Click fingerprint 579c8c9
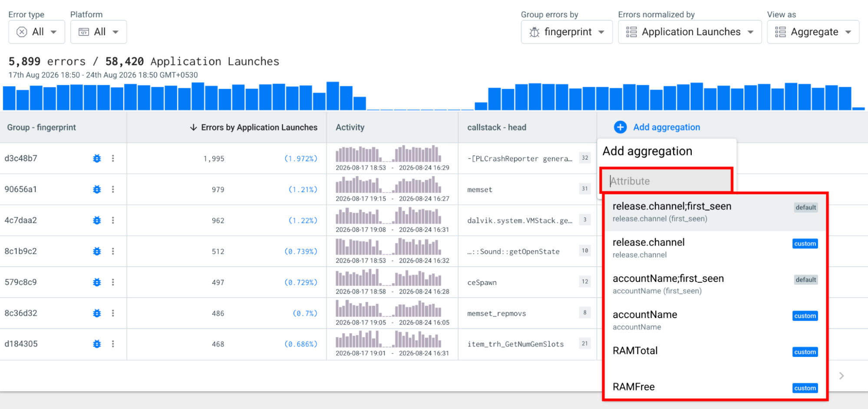The width and height of the screenshot is (868, 409). tap(21, 282)
